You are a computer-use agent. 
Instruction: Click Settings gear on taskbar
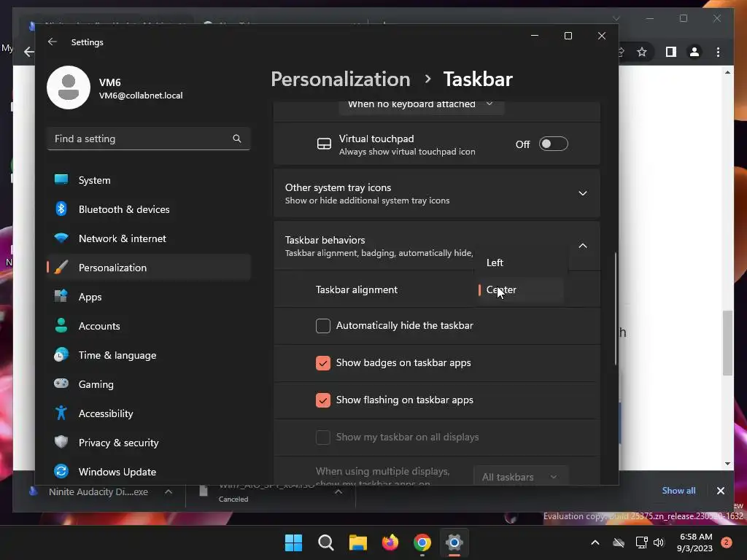[x=454, y=542]
